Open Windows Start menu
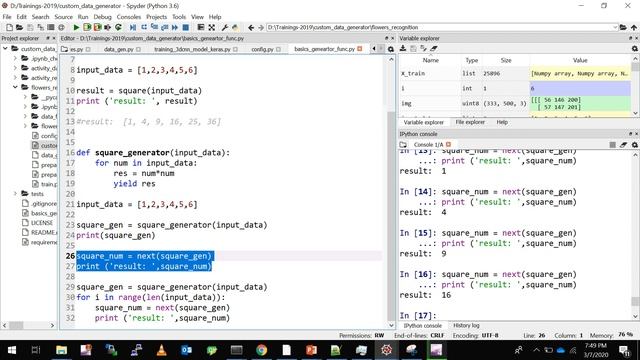Image resolution: width=640 pixels, height=360 pixels. (x=11, y=350)
